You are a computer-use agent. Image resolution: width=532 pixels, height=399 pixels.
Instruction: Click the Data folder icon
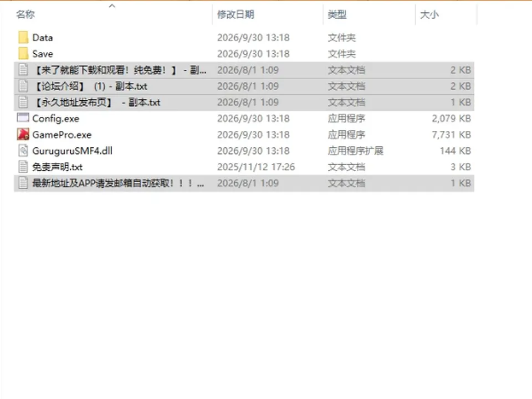[23, 37]
